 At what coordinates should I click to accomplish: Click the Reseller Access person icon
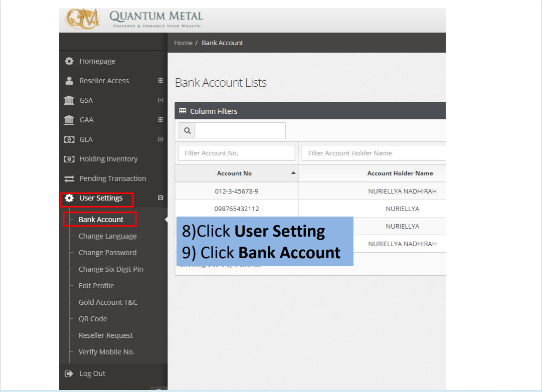(x=69, y=81)
